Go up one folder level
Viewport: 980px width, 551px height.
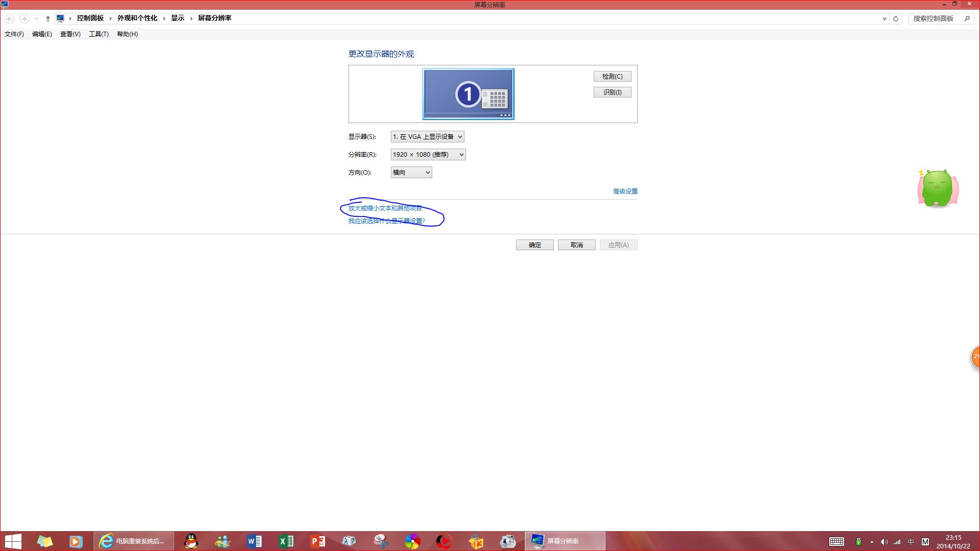tap(48, 18)
